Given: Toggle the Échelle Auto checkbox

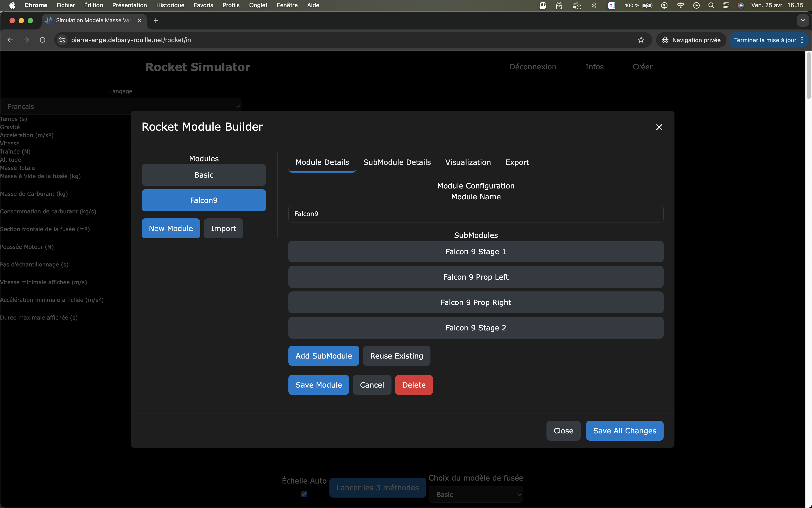Looking at the screenshot, I should [304, 494].
